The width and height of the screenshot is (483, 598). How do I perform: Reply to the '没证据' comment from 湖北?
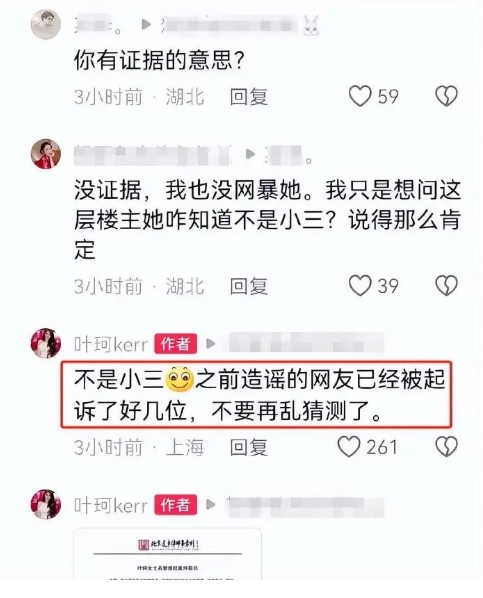[x=248, y=286]
